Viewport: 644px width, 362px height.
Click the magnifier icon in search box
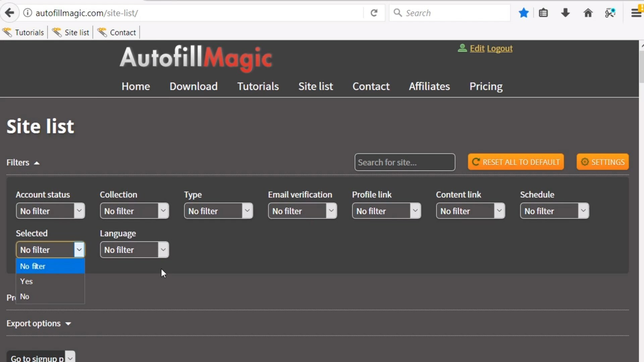[398, 13]
